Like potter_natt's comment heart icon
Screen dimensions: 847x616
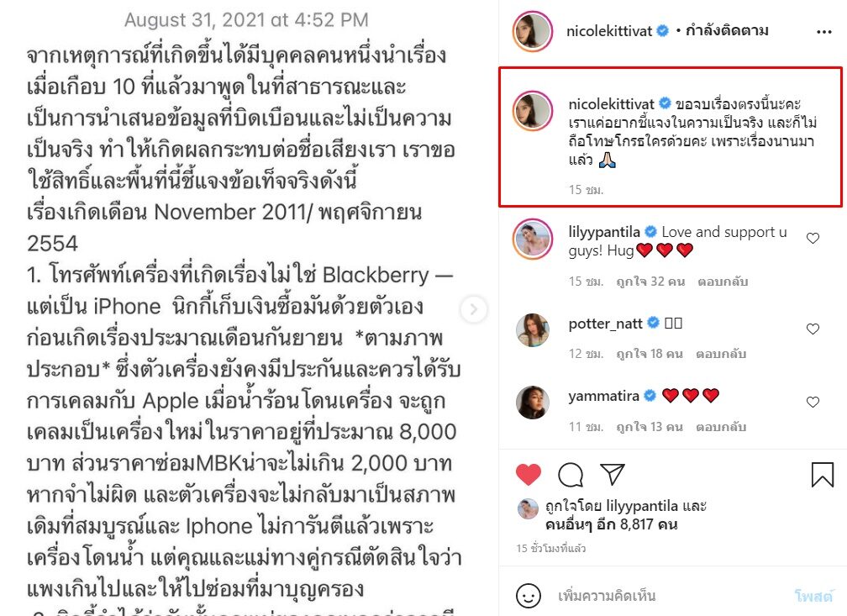[813, 329]
